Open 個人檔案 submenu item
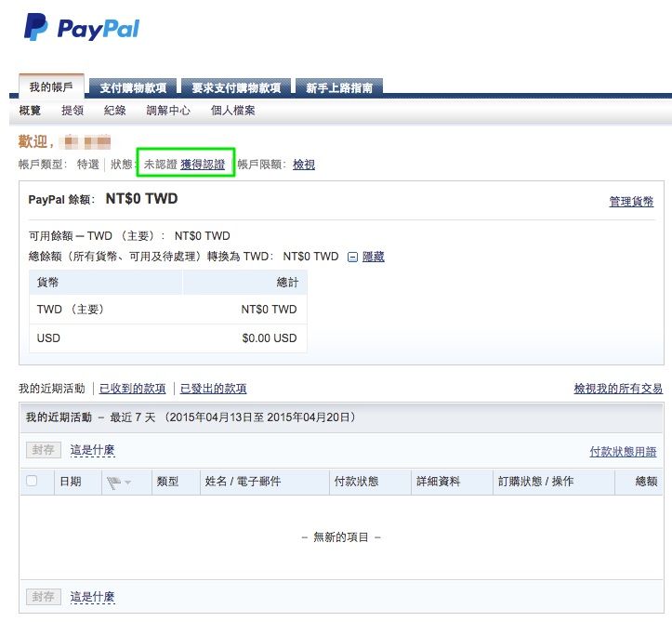Image resolution: width=672 pixels, height=622 pixels. pos(232,111)
